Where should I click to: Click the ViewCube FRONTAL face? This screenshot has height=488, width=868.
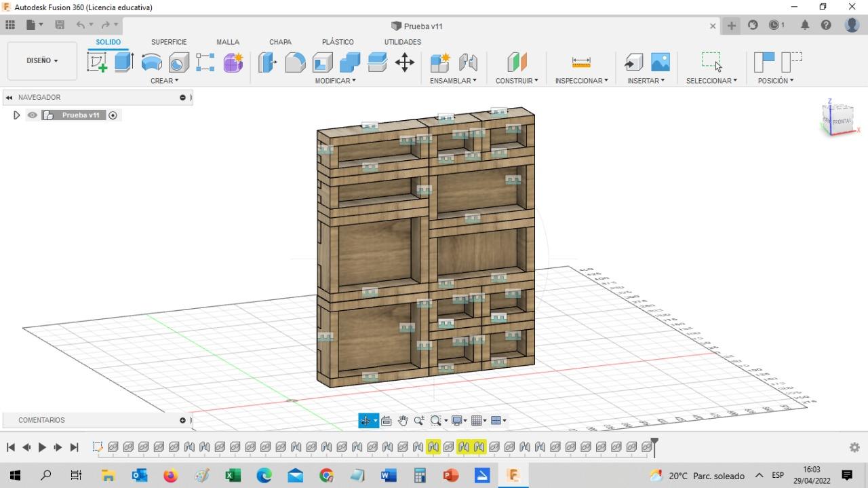pyautogui.click(x=841, y=121)
